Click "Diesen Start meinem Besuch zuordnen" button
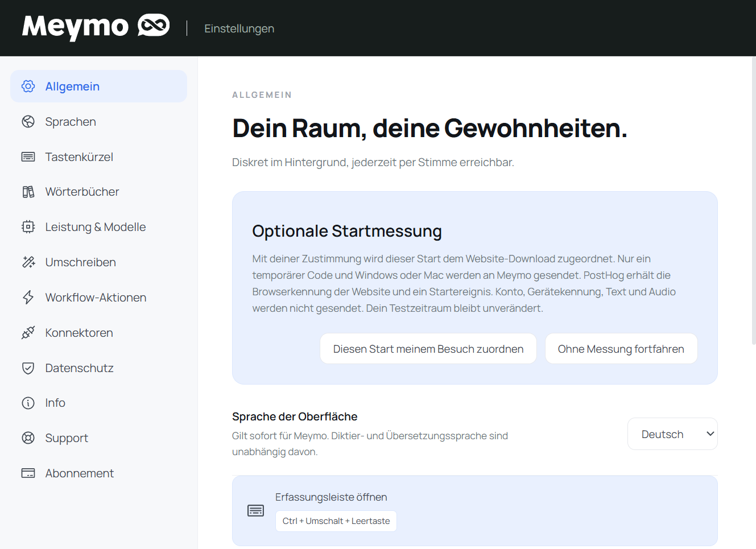The width and height of the screenshot is (756, 549). [x=428, y=349]
